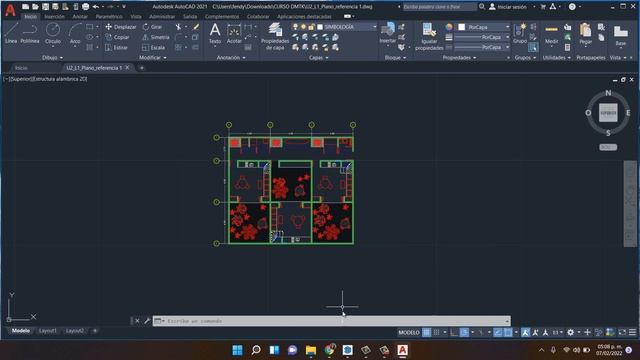Click the undo arrow in quick access toolbar

click(96, 7)
